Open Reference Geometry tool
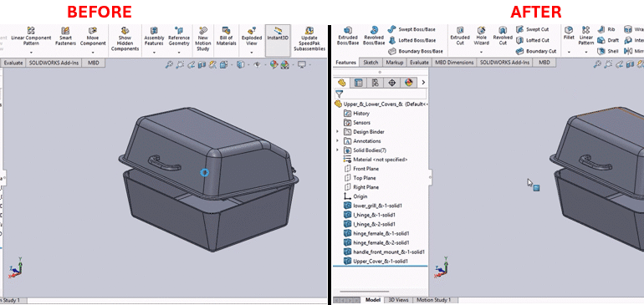The width and height of the screenshot is (644, 305). [179, 37]
